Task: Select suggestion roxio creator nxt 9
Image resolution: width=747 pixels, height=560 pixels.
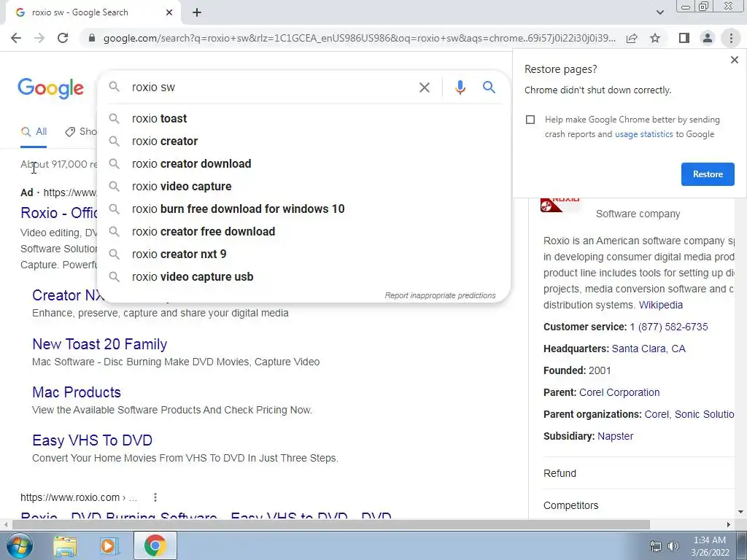Action: tap(304, 254)
